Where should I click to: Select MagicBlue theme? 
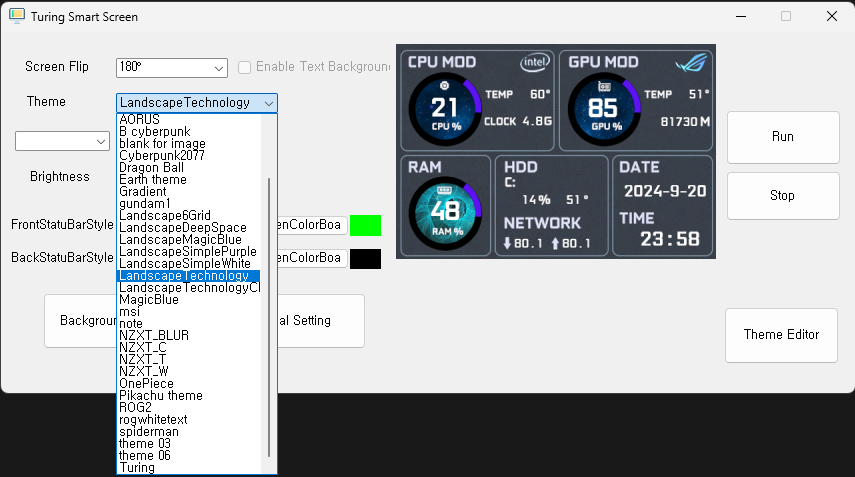tap(189, 299)
